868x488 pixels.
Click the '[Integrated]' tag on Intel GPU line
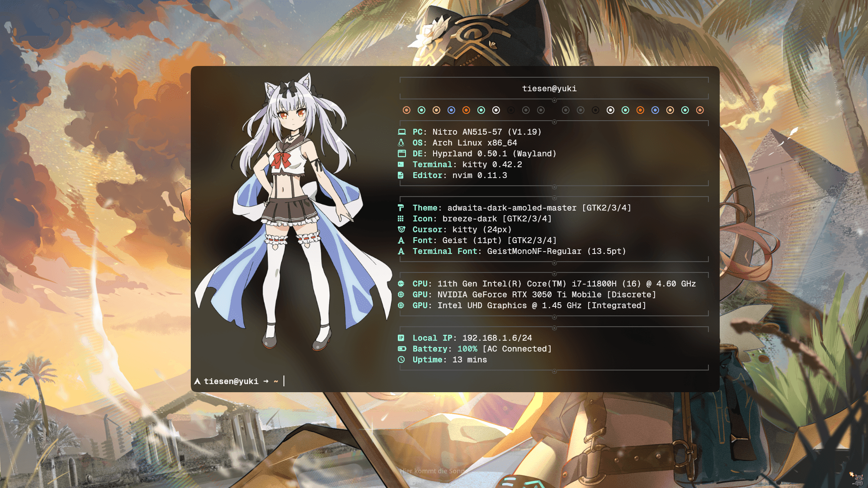click(x=616, y=305)
